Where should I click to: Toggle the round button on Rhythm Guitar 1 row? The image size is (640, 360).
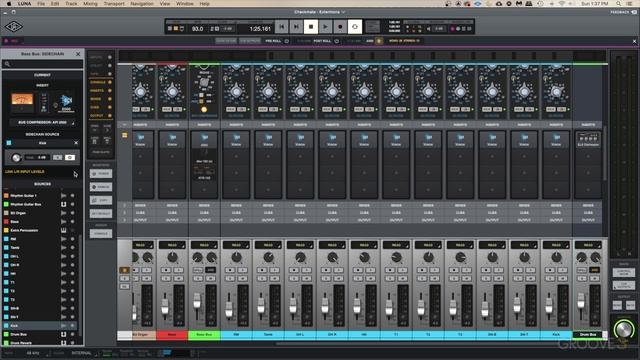point(73,196)
